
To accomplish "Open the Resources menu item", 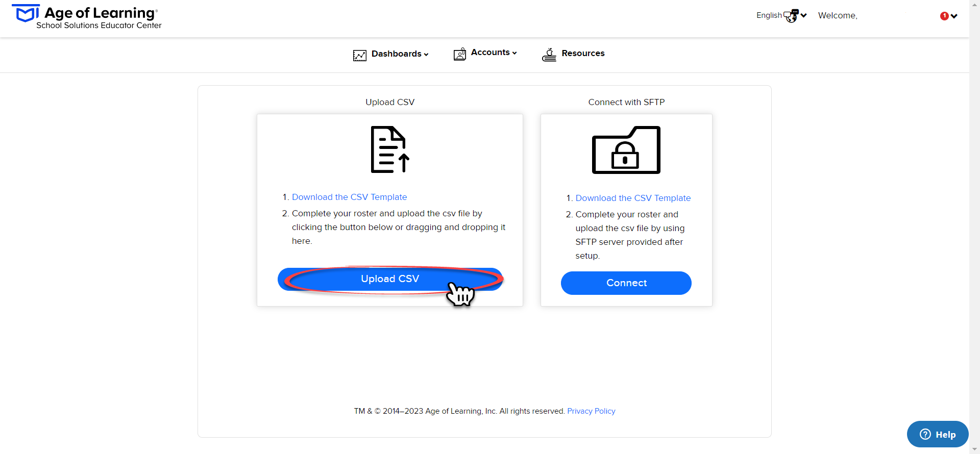I will pos(583,53).
